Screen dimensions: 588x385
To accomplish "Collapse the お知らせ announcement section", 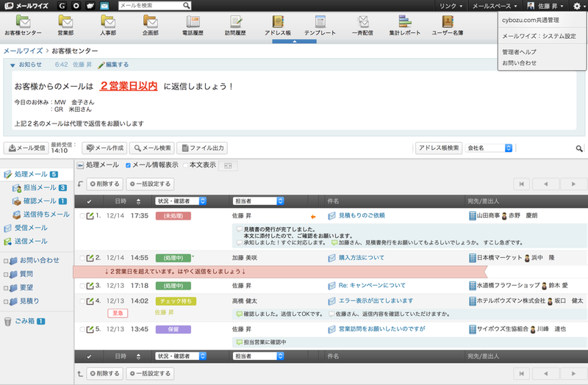I will click(12, 65).
